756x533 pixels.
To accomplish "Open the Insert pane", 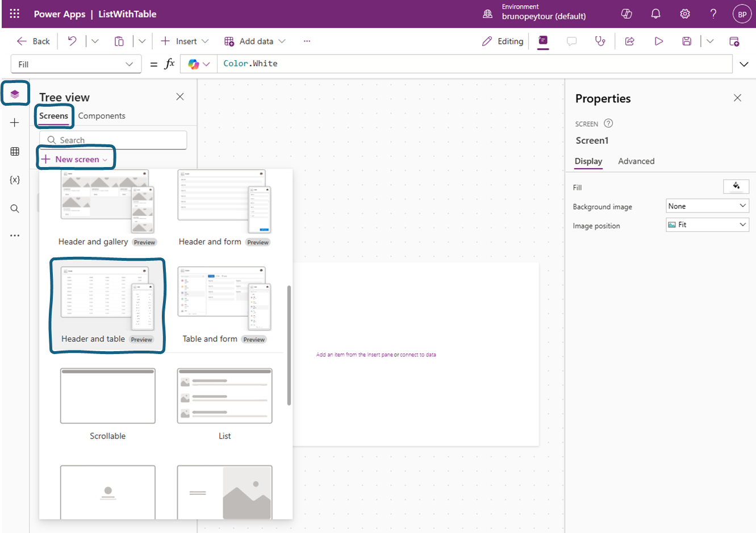I will point(15,122).
